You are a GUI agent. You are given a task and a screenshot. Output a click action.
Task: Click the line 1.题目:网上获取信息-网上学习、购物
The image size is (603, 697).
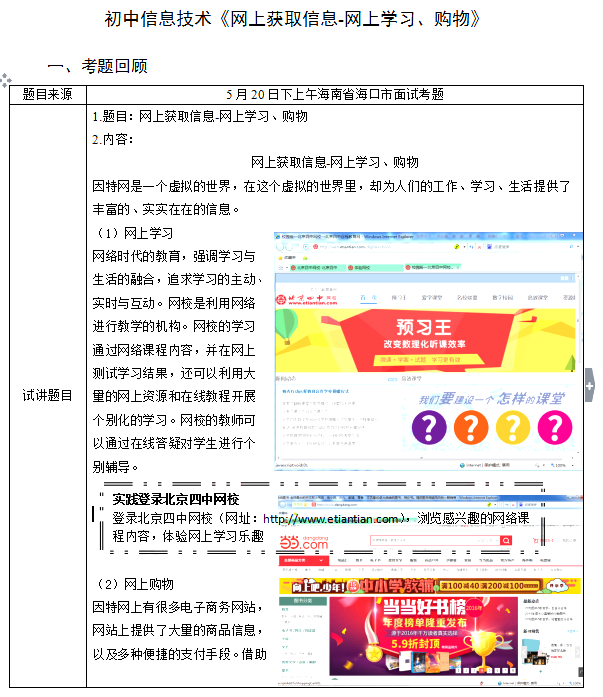[200, 116]
